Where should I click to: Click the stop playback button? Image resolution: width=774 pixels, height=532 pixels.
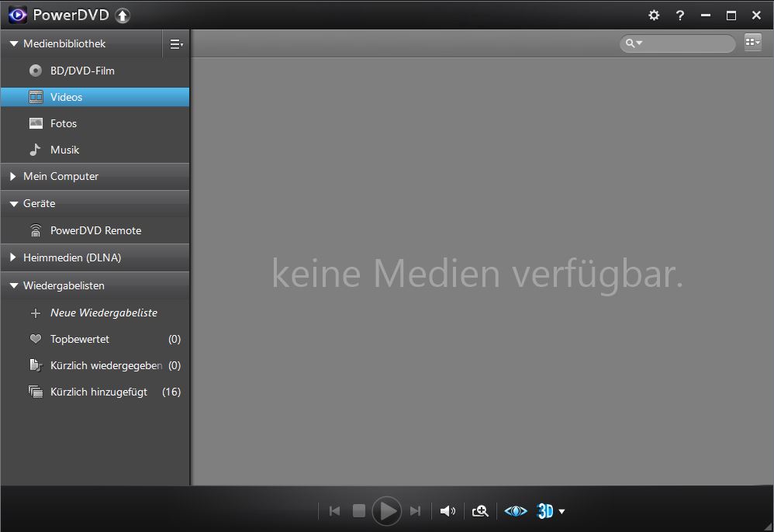[x=359, y=511]
